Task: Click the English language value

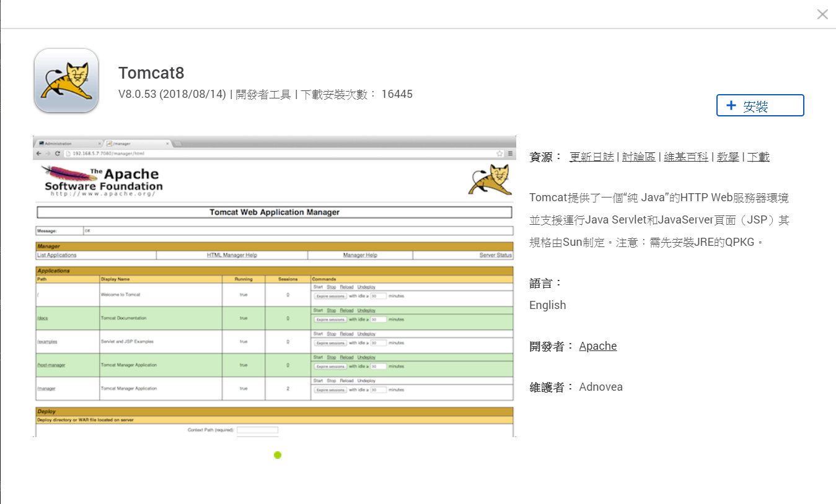Action: pos(548,305)
